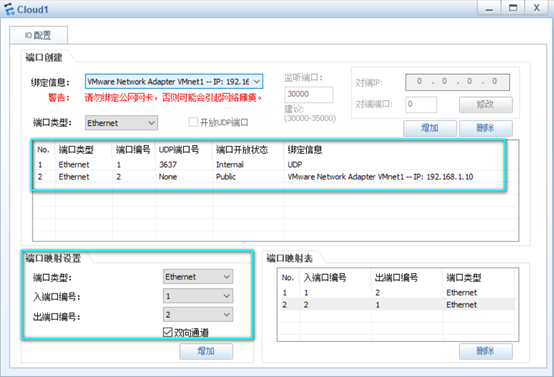Maximize the Cloud1 window
Image resolution: width=554 pixels, height=377 pixels.
tap(513, 8)
